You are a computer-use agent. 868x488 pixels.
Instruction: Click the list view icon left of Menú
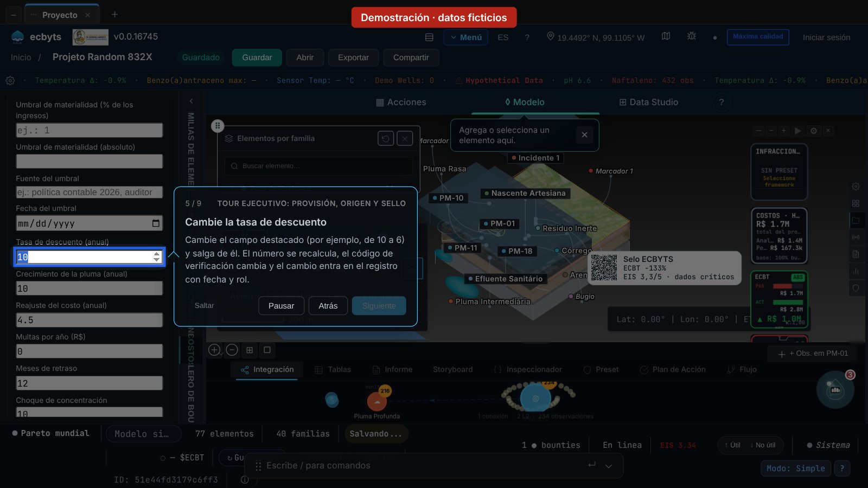(x=429, y=37)
